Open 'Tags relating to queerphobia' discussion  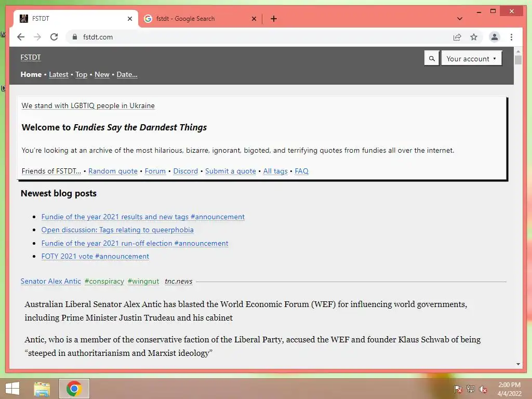tap(117, 230)
